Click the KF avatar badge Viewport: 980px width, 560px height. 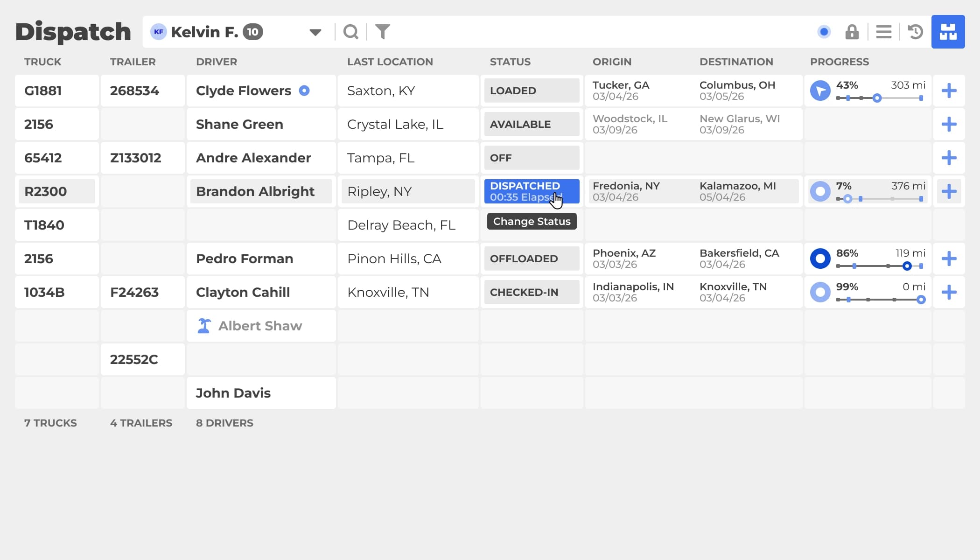click(x=159, y=32)
